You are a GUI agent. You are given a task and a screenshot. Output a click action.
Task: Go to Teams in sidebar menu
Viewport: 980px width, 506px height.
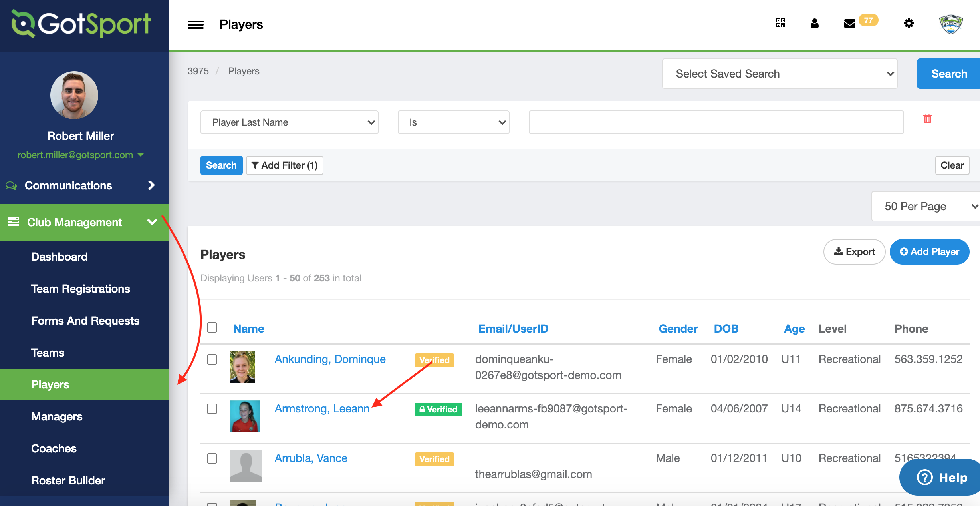[x=48, y=353]
